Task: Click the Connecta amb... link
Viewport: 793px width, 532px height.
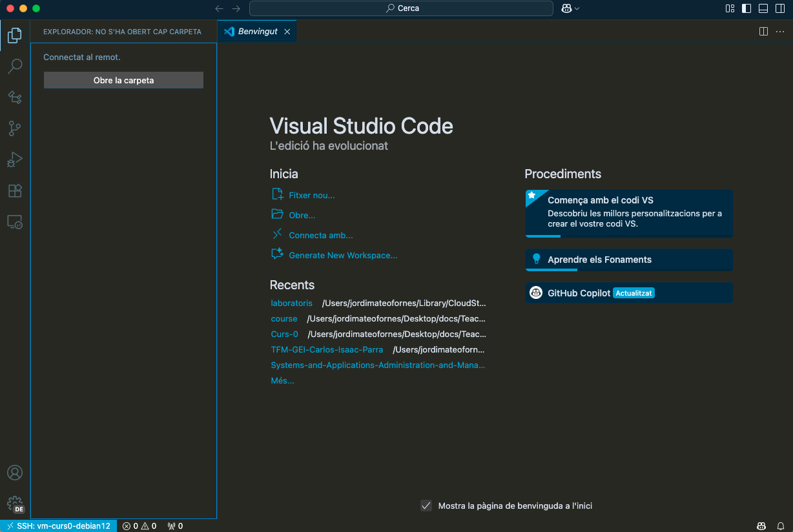Action: tap(321, 235)
